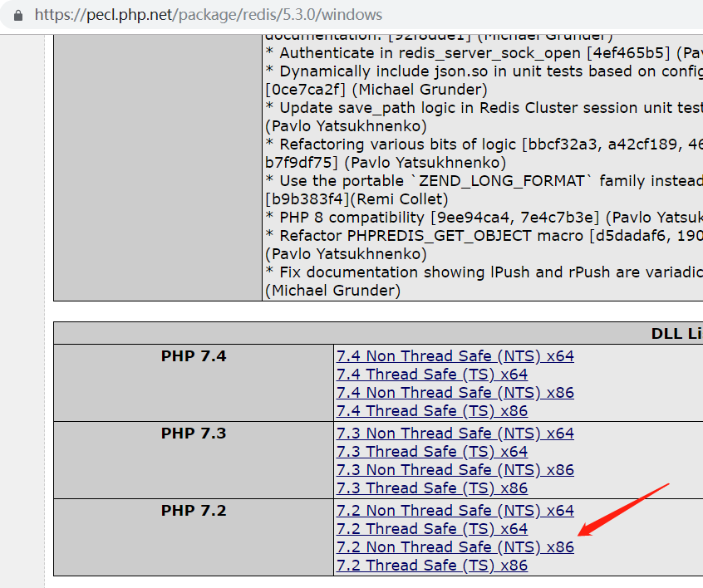Click the DLL List table heading

(676, 333)
